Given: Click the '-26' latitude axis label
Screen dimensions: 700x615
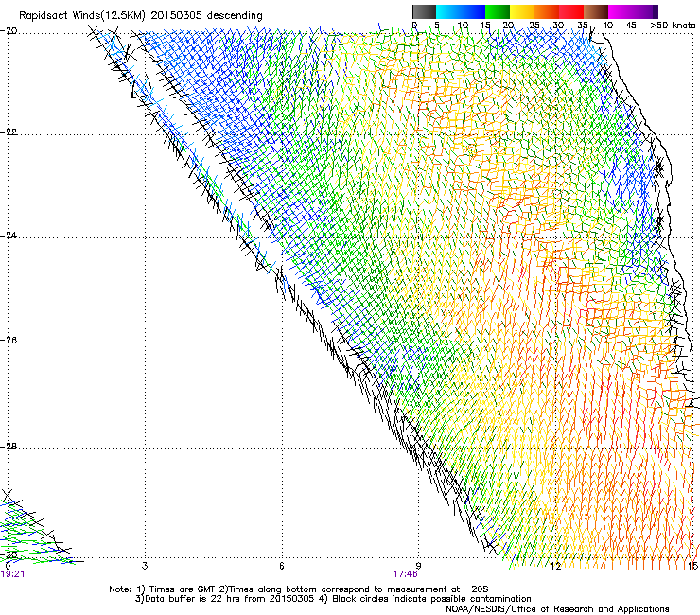Looking at the screenshot, I should click(x=9, y=341).
